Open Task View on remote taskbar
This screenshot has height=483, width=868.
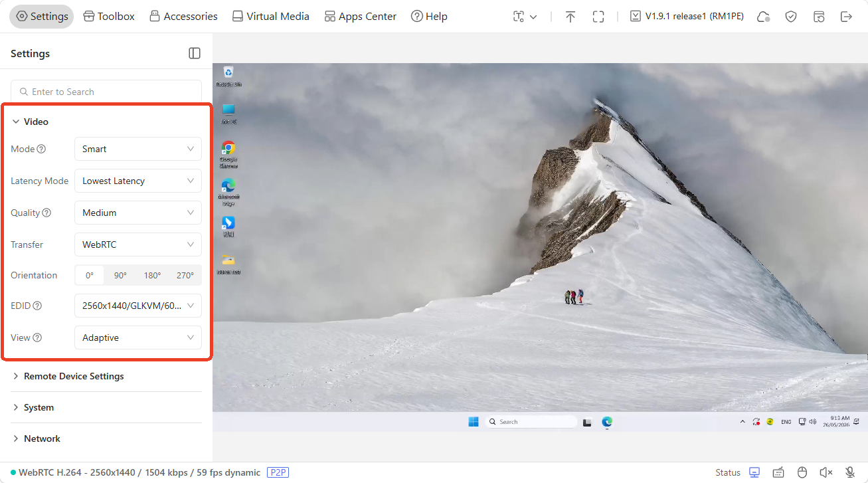(x=587, y=422)
